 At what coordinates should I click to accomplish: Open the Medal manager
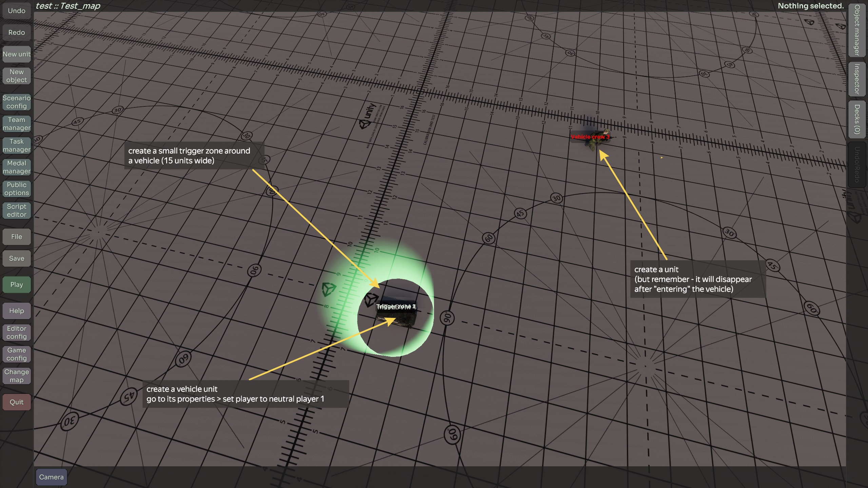(x=17, y=167)
